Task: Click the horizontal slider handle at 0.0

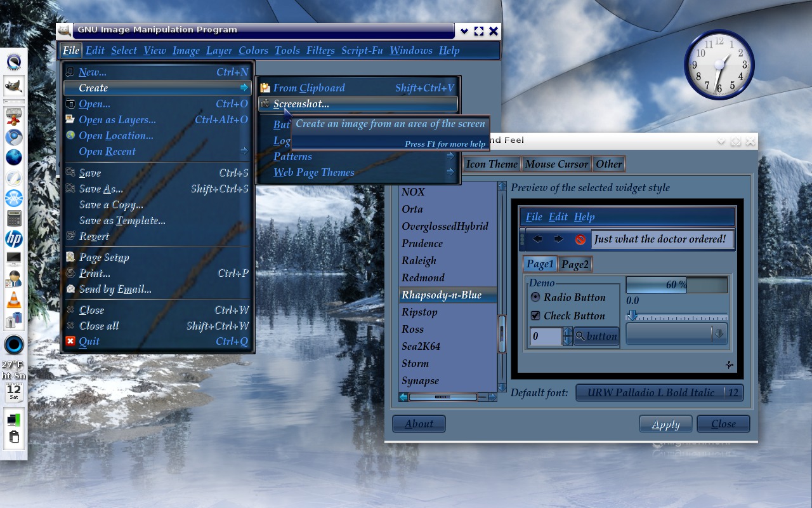Action: coord(632,315)
